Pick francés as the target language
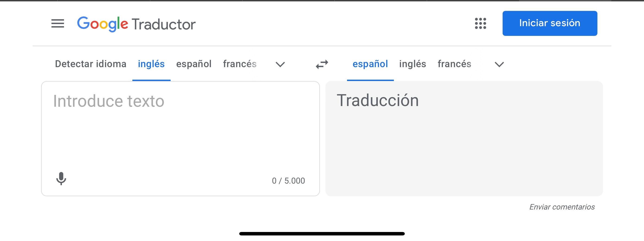The image size is (644, 241). tap(454, 64)
